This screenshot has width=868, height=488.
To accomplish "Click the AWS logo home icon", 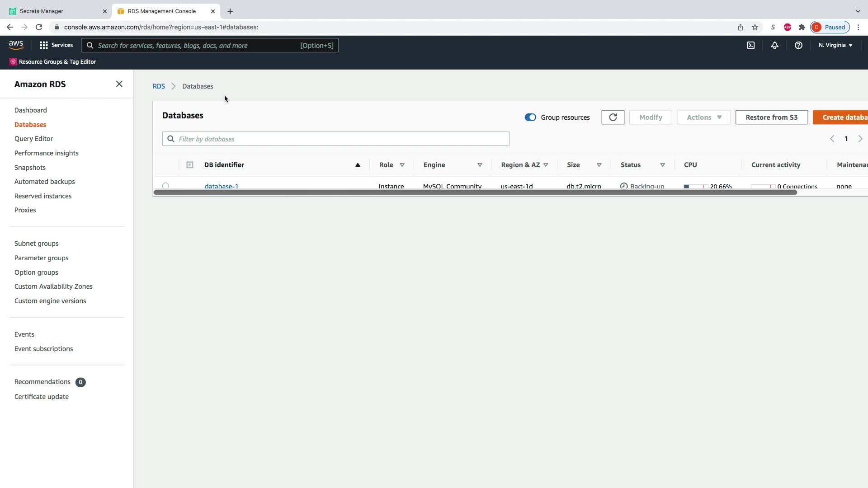I will (16, 45).
